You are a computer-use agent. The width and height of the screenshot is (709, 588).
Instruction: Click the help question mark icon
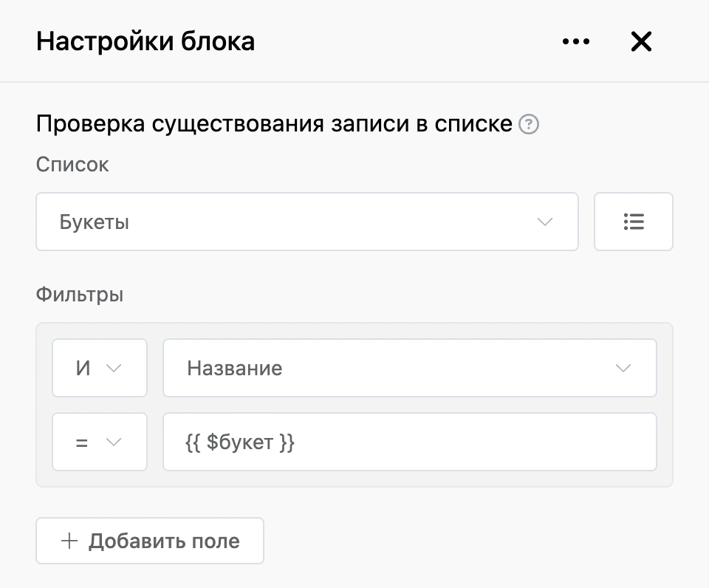[529, 124]
